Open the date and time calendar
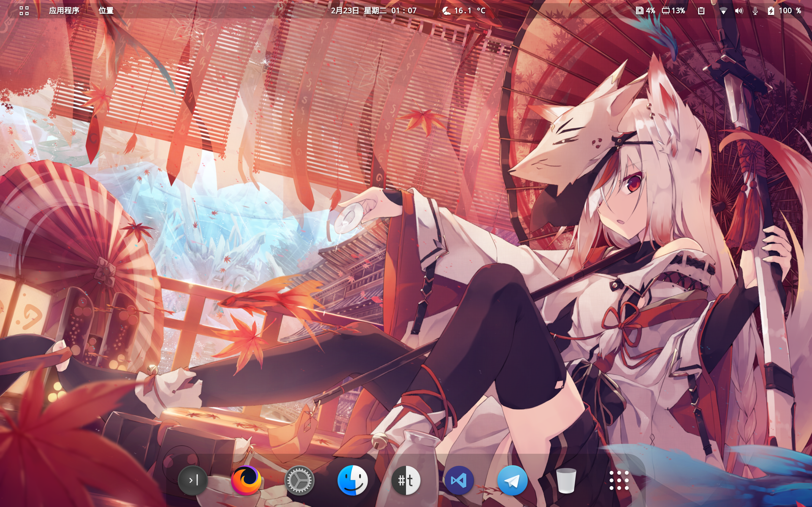812x507 pixels. (x=373, y=11)
